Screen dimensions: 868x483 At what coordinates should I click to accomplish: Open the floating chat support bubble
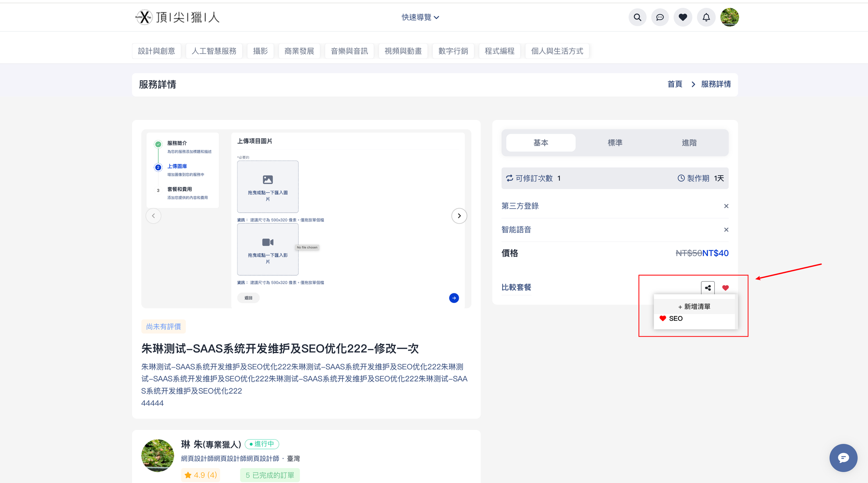click(843, 458)
